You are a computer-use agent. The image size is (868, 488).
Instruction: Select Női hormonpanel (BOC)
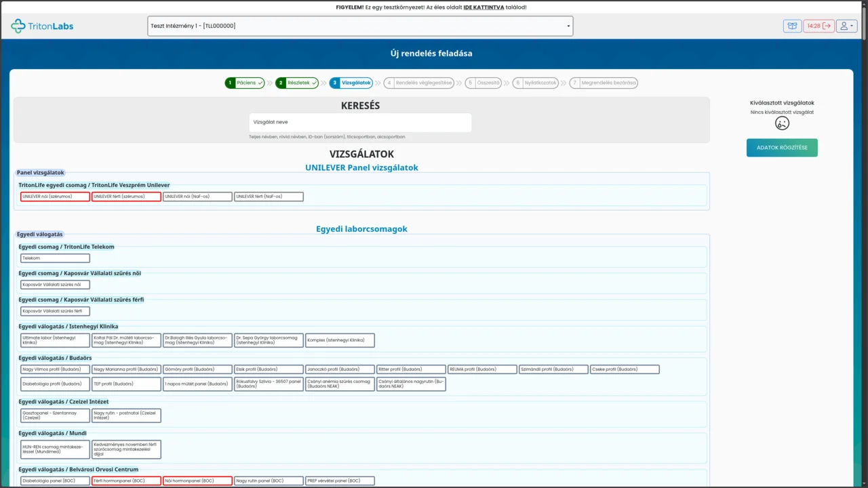197,481
